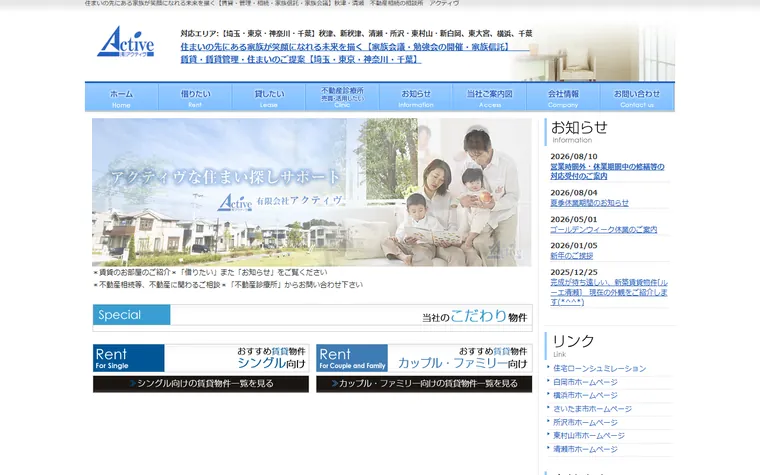
Task: Open the 会社情報 Company menu item
Action: coord(563,97)
